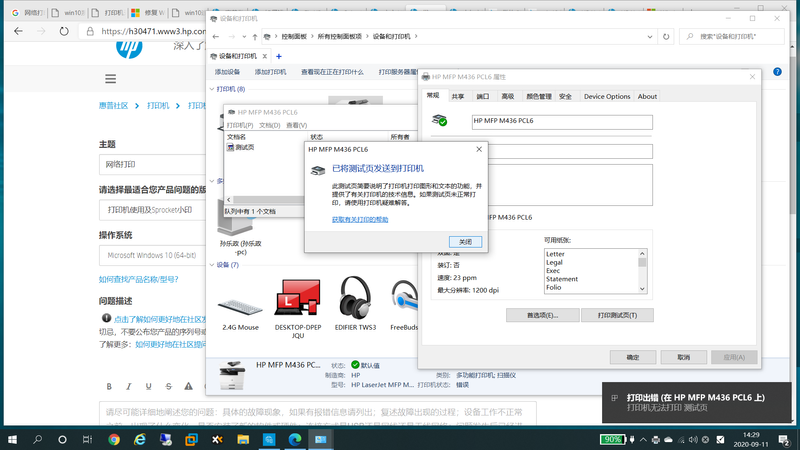Click the HP logo on the web page
This screenshot has width=800, height=450.
(x=129, y=48)
